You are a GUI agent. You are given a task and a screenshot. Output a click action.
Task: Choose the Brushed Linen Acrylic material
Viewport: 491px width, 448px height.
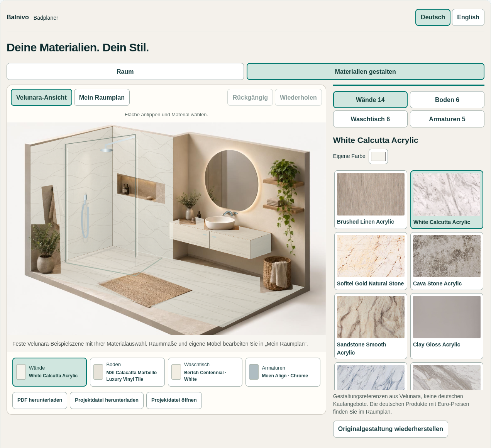tap(371, 200)
